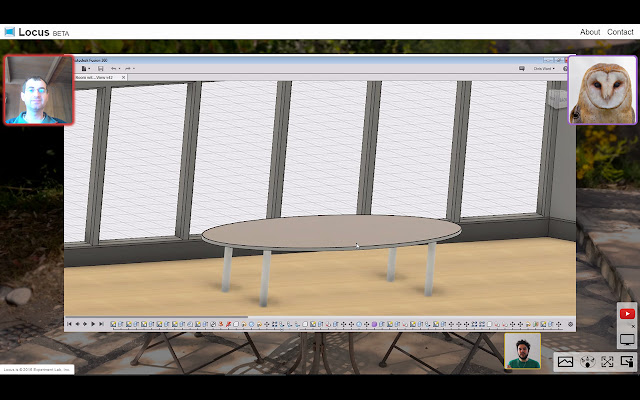The width and height of the screenshot is (640, 400).
Task: Click the monitor screen share icon
Action: pos(627,340)
